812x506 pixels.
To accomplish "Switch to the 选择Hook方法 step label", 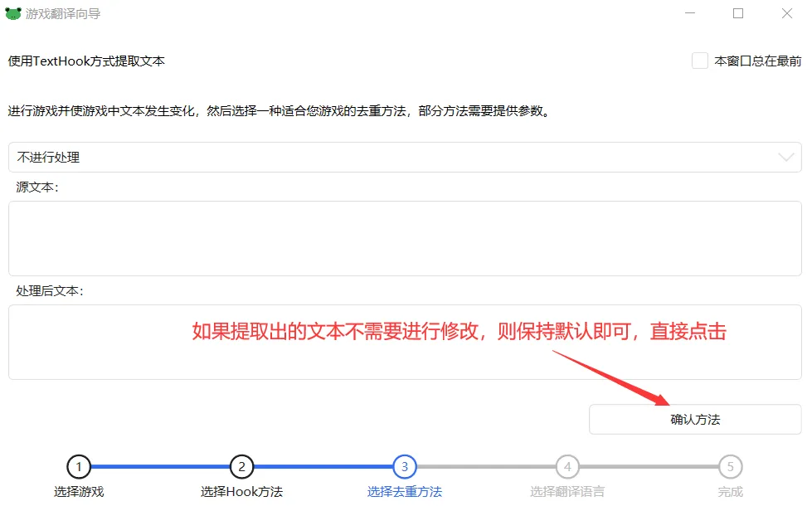I will click(x=241, y=491).
